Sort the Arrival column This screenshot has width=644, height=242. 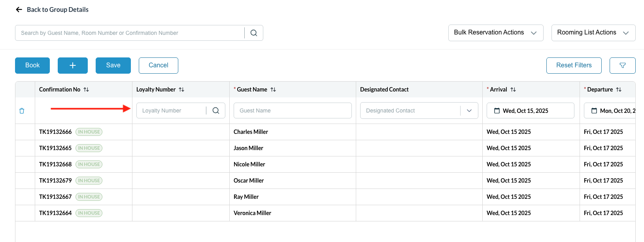(x=513, y=90)
